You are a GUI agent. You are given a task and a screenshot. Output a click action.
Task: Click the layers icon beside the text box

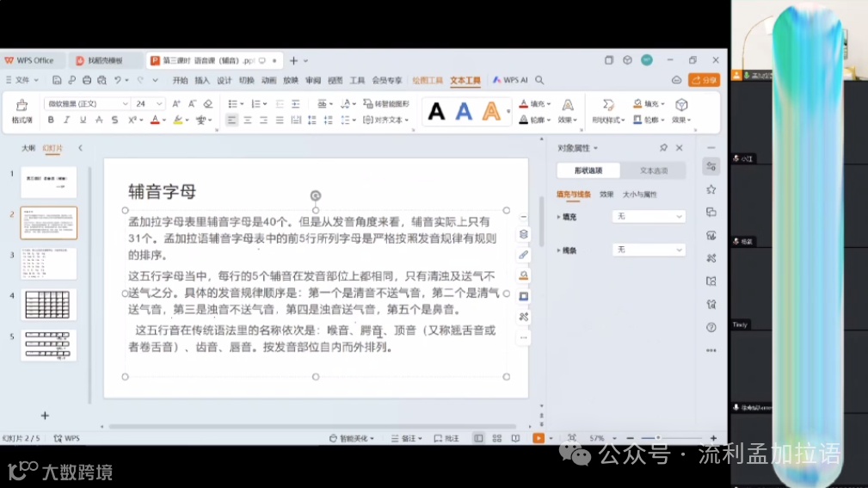(523, 234)
